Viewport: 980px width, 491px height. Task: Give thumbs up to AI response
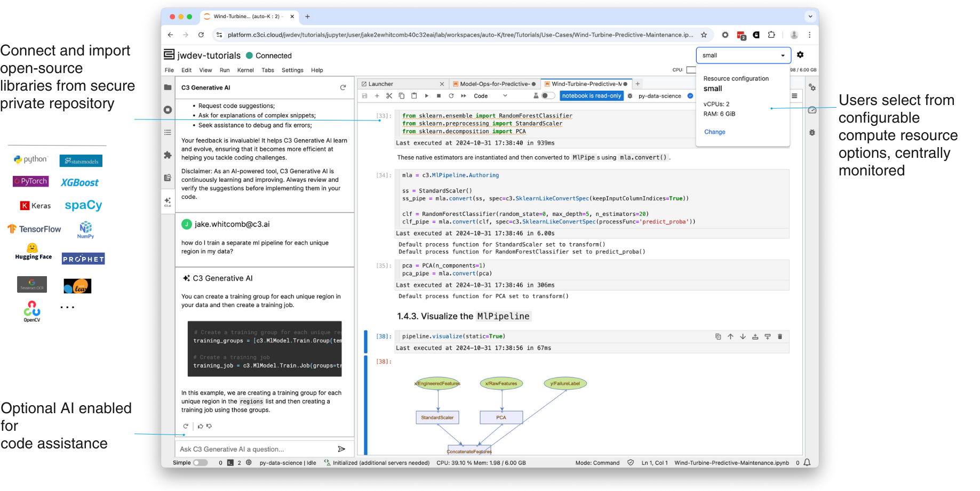click(201, 426)
